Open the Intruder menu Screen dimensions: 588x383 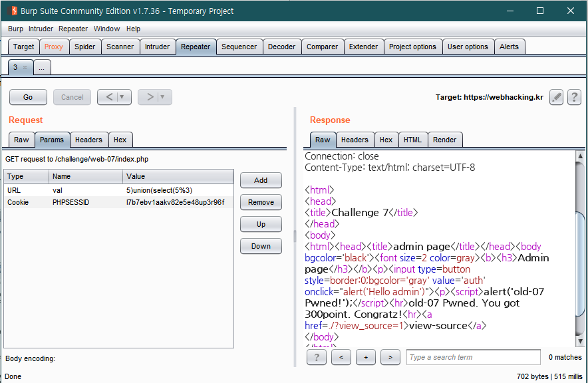pos(41,29)
